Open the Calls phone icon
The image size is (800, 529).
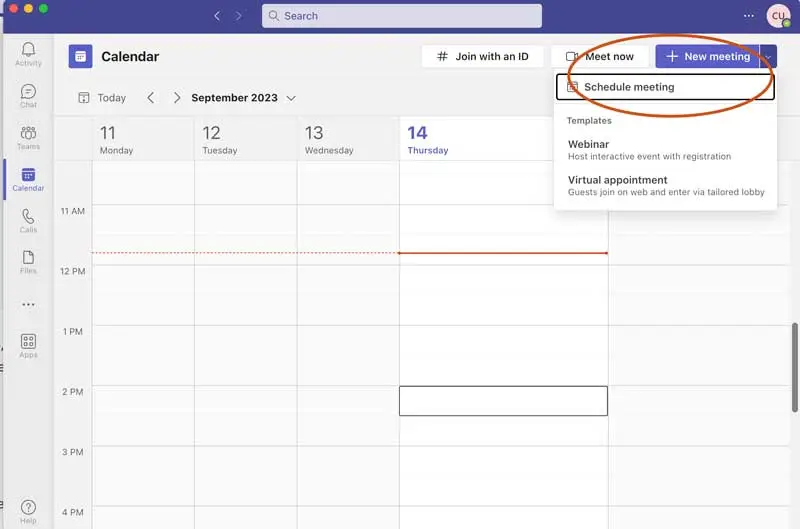pos(28,221)
